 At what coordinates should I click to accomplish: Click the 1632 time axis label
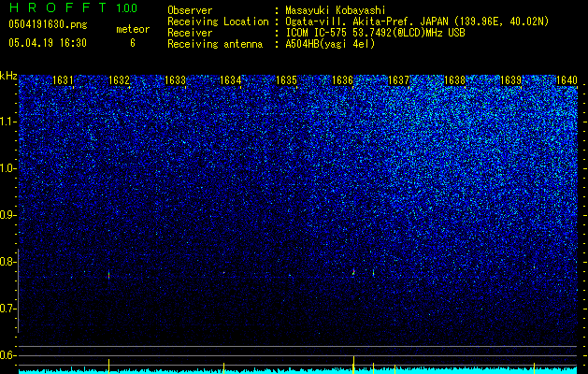[119, 80]
